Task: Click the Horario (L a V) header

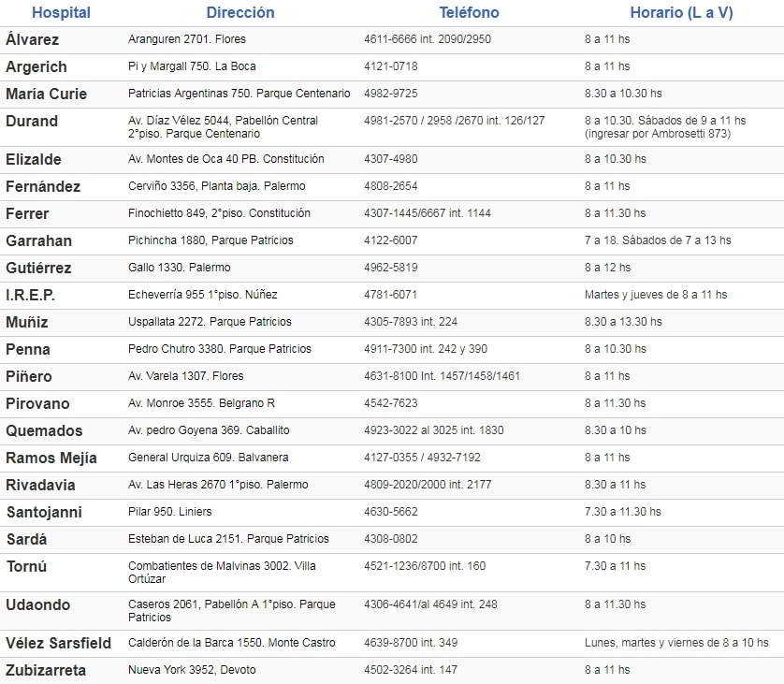Action: pyautogui.click(x=681, y=12)
